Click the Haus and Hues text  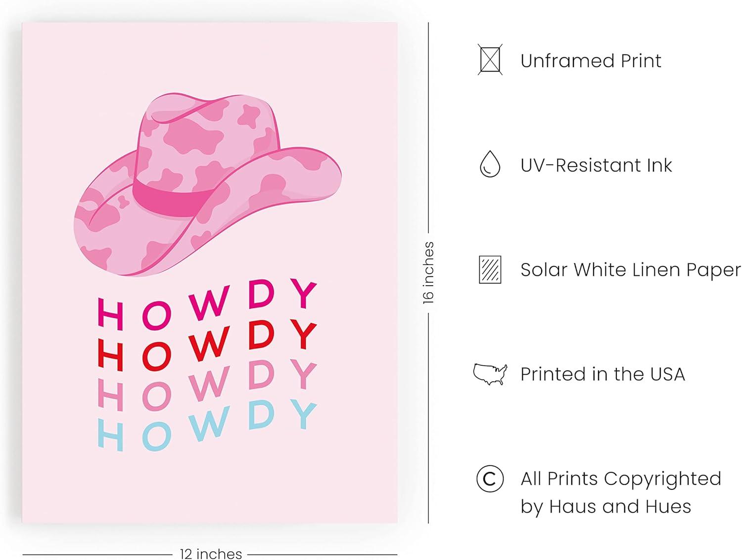620,507
